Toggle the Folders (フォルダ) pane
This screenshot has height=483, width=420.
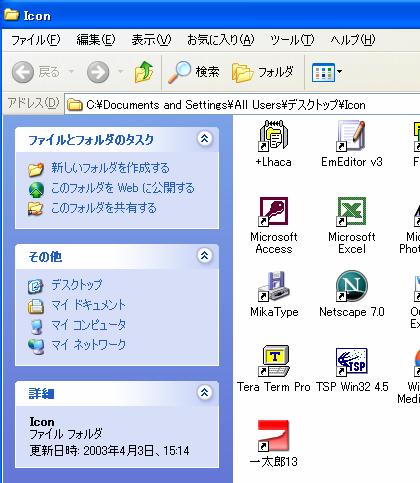click(x=263, y=72)
